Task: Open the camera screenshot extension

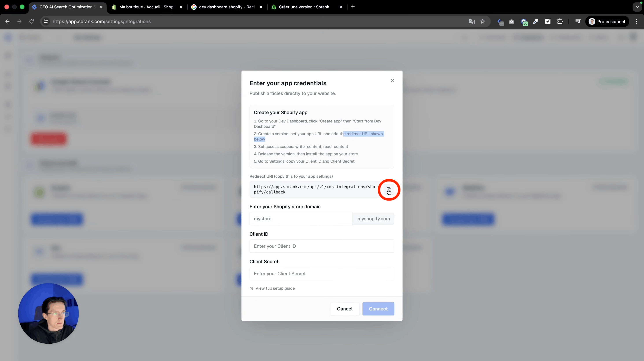Action: pos(512,22)
